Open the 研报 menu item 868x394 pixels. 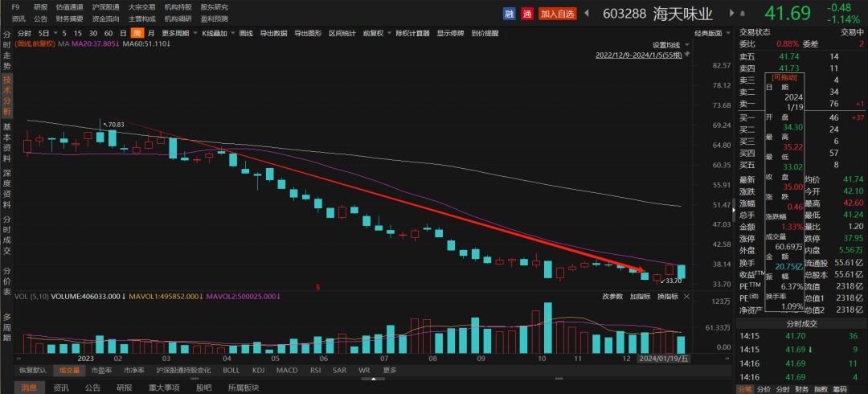pyautogui.click(x=40, y=7)
